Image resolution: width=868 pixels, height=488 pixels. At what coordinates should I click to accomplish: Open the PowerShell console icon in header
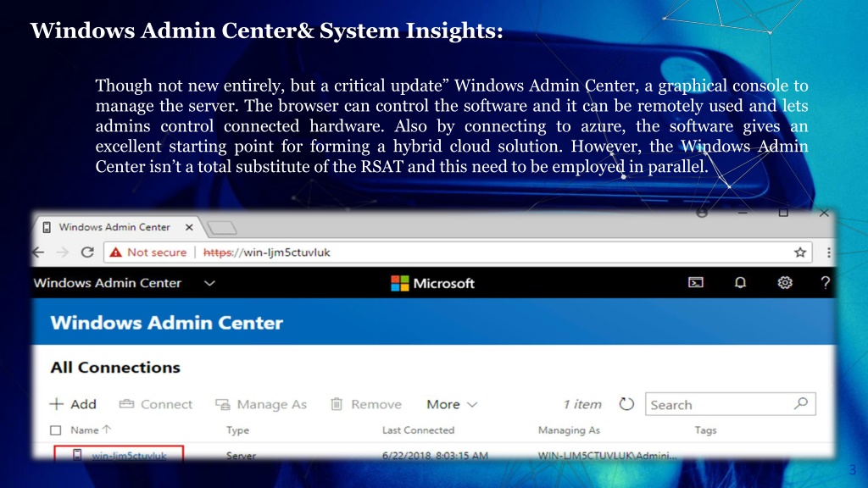pos(695,283)
